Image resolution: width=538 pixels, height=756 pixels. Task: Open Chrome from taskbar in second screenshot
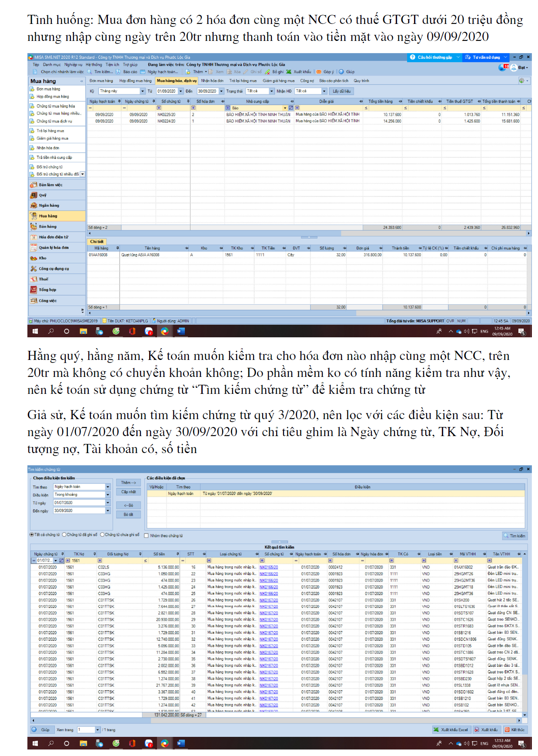(165, 743)
